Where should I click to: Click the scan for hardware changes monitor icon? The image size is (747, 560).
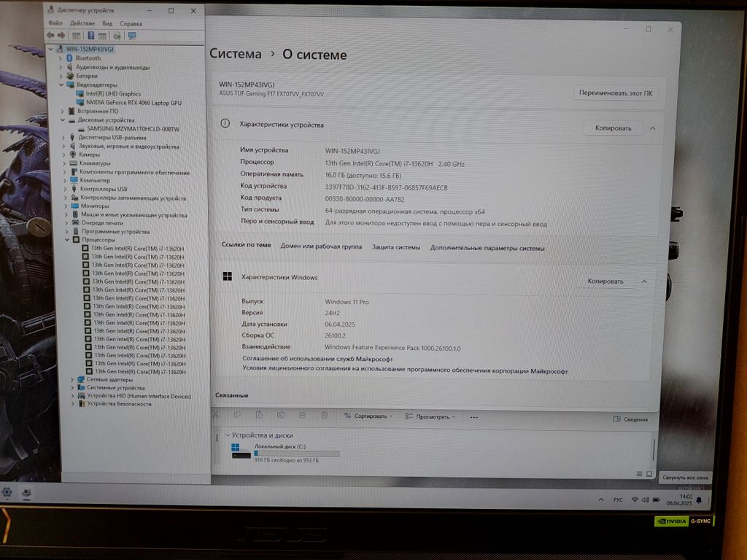point(132,35)
